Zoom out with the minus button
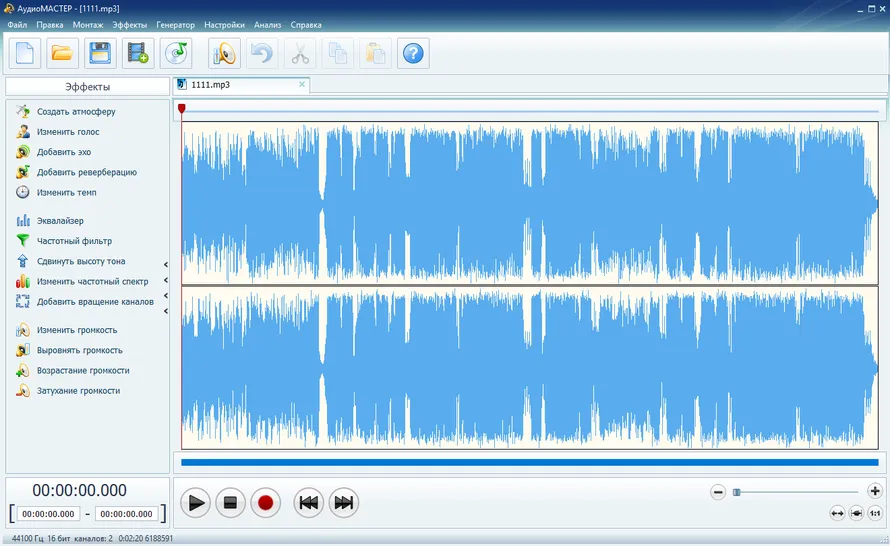The image size is (890, 546). [x=718, y=492]
